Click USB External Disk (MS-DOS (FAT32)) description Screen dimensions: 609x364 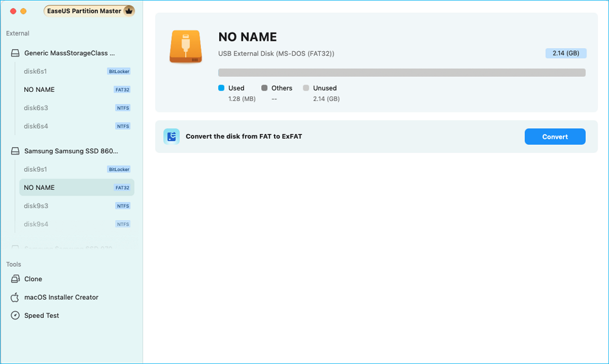coord(276,54)
